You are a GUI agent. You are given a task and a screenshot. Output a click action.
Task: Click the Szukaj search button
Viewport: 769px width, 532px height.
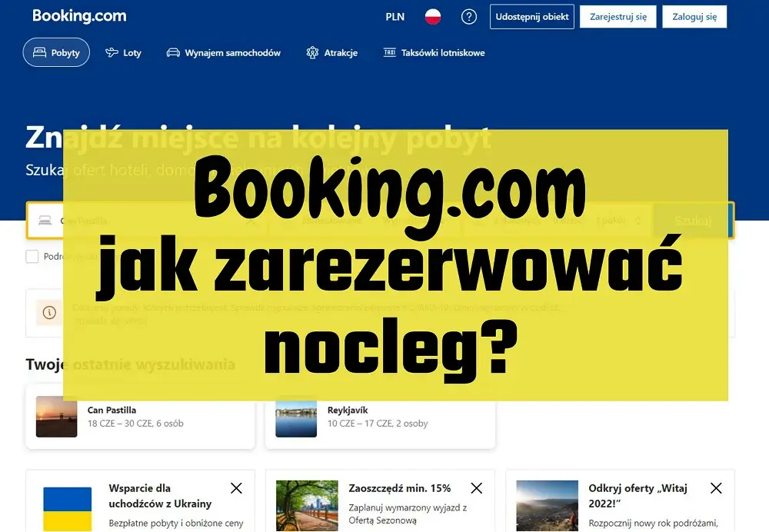point(693,221)
